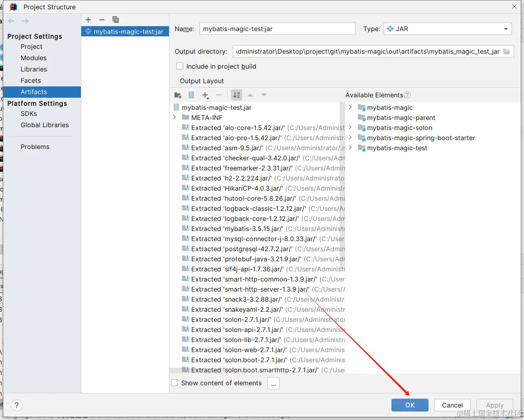Expand mybatis-magic-spring-boot-starter element
The width and height of the screenshot is (524, 420).
(350, 138)
